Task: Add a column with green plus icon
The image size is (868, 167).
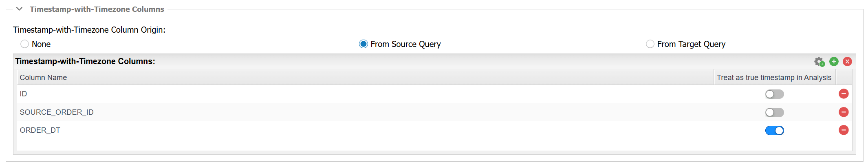Action: [x=834, y=61]
